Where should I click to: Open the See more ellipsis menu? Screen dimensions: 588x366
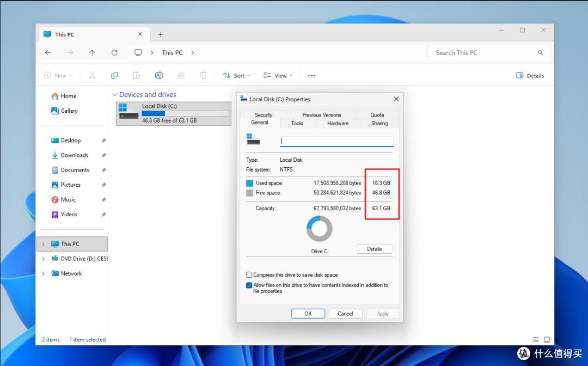coord(311,75)
